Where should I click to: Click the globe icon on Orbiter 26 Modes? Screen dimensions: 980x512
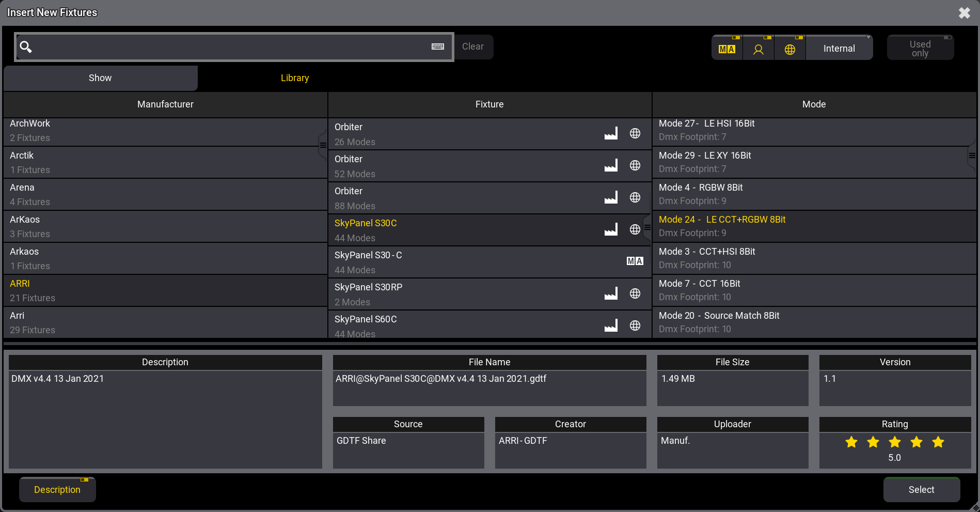pyautogui.click(x=635, y=133)
